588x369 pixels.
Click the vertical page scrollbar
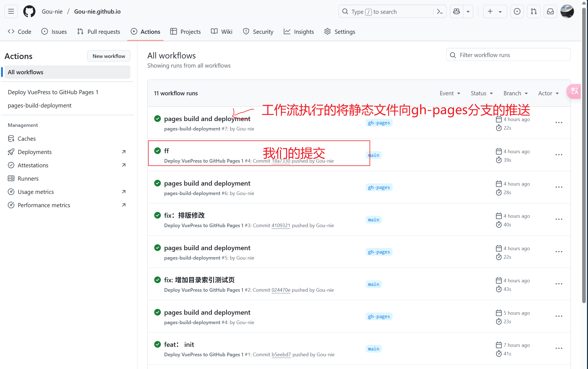point(584,155)
